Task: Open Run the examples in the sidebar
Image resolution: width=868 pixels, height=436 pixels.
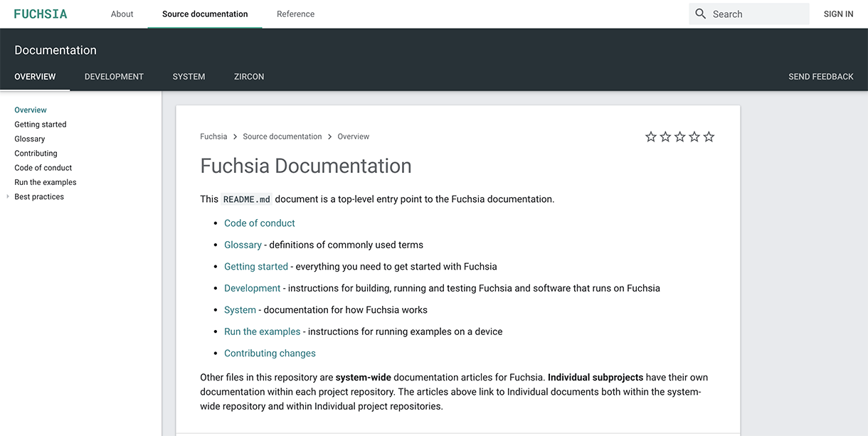Action: click(46, 182)
